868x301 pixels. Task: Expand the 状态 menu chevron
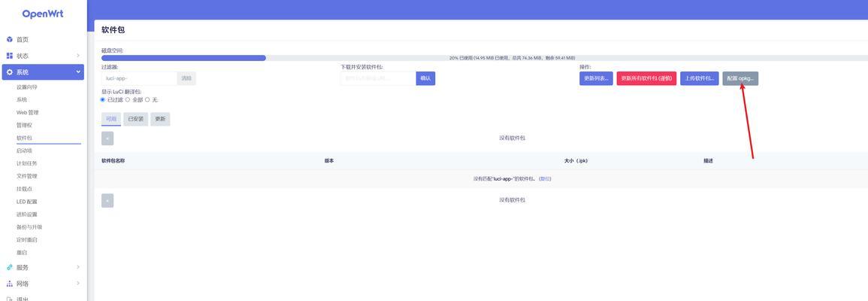(78, 56)
